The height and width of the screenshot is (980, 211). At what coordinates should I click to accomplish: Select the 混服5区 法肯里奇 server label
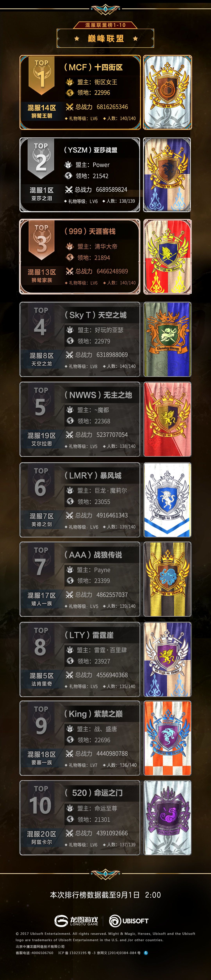(41, 679)
